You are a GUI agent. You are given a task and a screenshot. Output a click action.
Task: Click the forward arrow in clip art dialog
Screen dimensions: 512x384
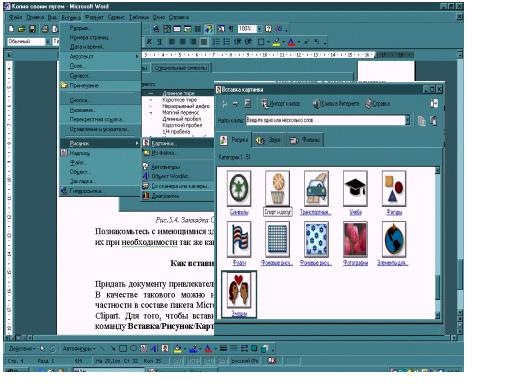pyautogui.click(x=236, y=104)
